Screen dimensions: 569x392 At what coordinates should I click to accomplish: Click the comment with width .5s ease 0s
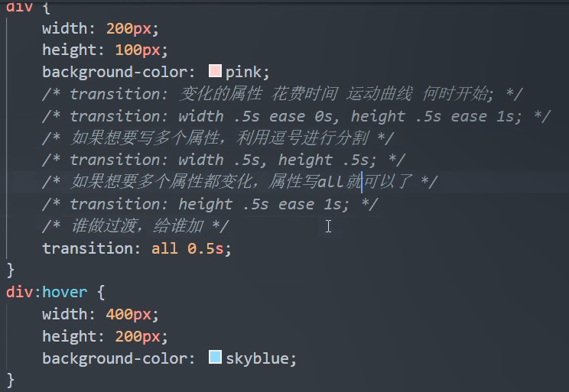296,116
